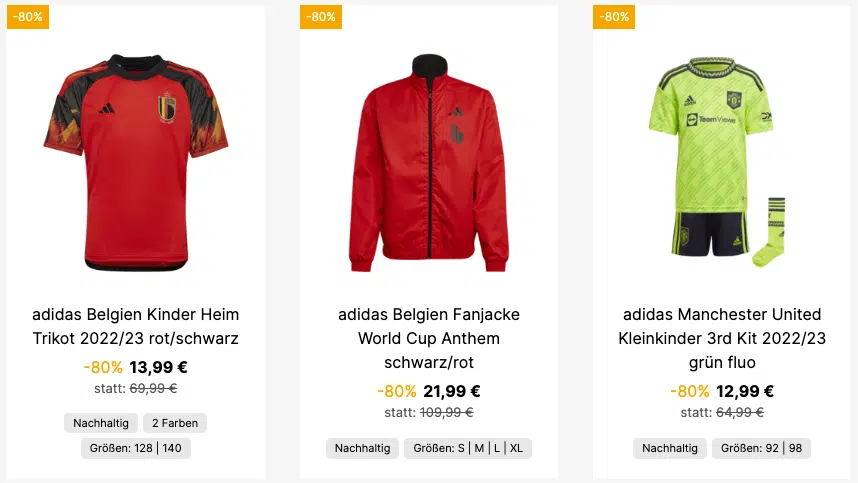Click the -80% badge on the Fanjacke card
This screenshot has height=483, width=858.
coord(321,17)
